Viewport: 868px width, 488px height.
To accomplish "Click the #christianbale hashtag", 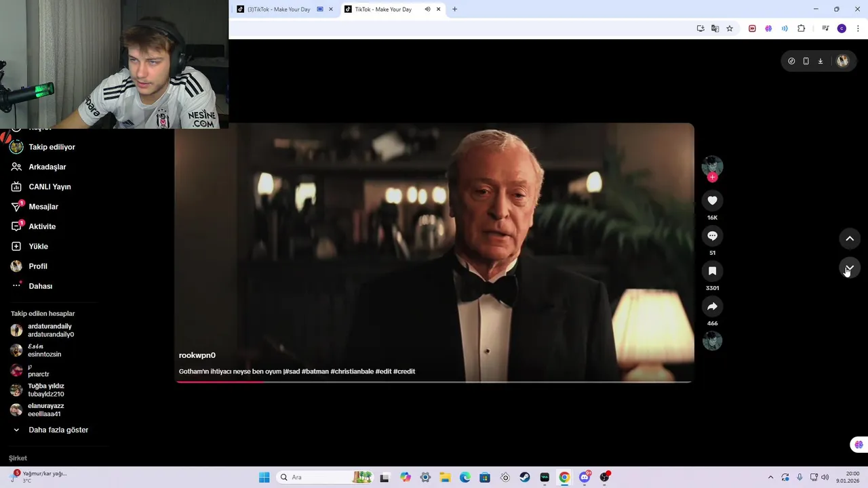I will [x=352, y=371].
